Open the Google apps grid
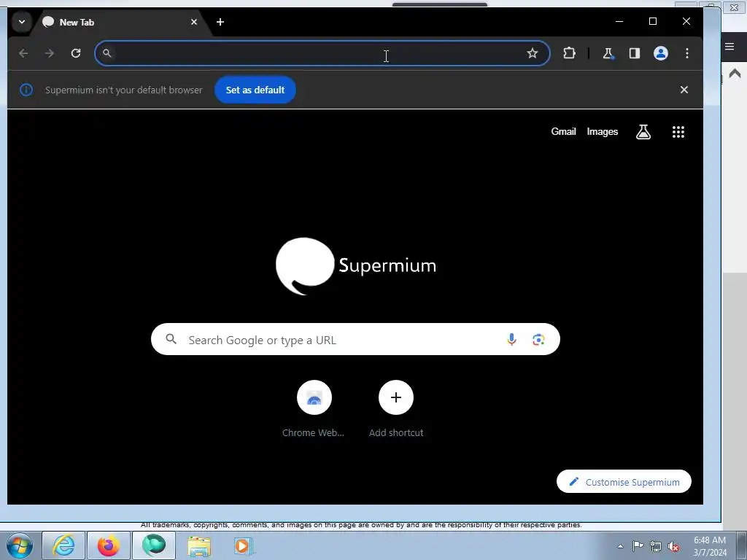Viewport: 747px width, 560px height. point(678,132)
